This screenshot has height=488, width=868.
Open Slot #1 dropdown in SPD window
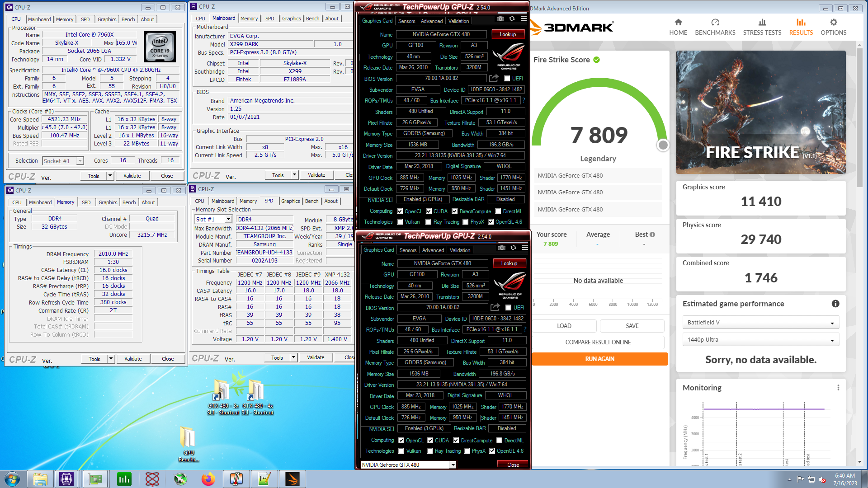(x=213, y=219)
